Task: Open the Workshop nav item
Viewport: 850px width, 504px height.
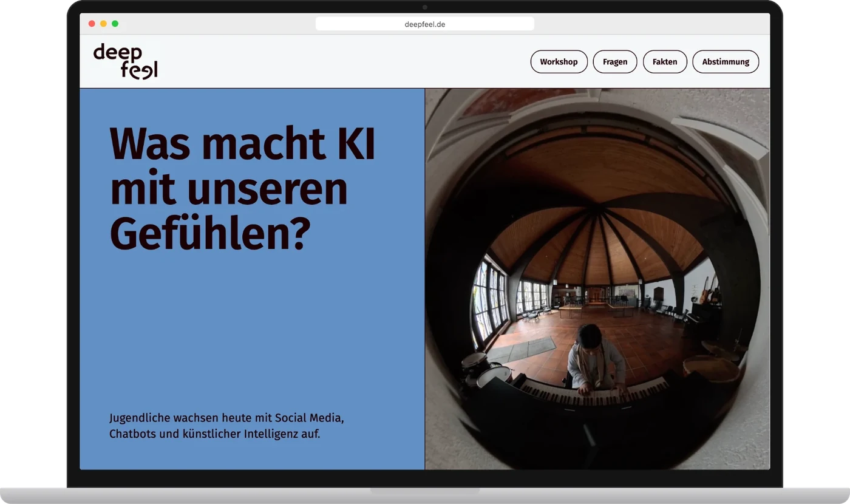Action: [559, 62]
